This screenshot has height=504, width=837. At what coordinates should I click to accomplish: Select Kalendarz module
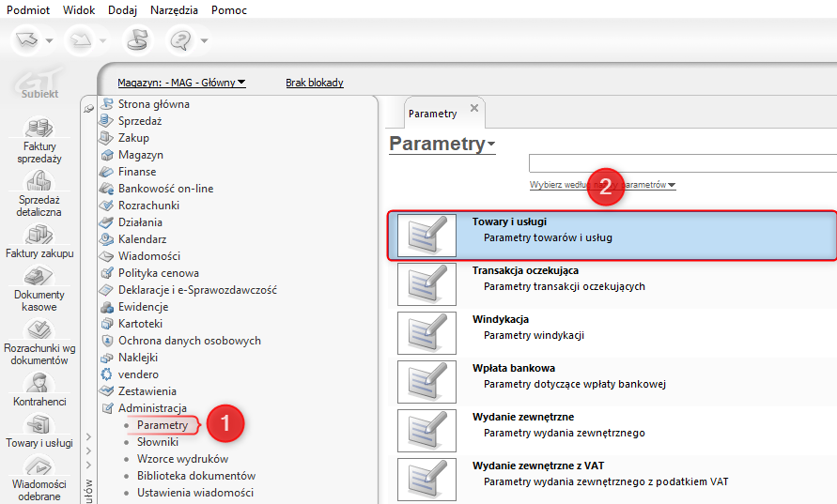(143, 239)
